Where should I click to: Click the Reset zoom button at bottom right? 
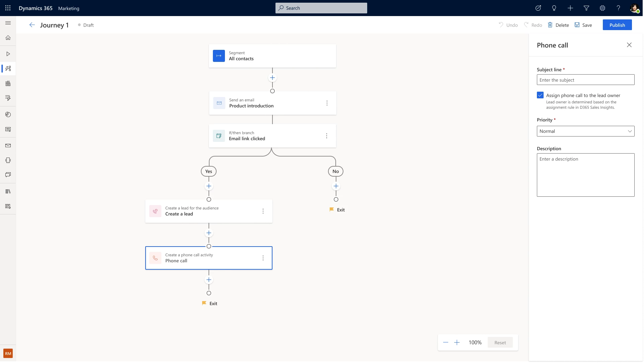(500, 342)
